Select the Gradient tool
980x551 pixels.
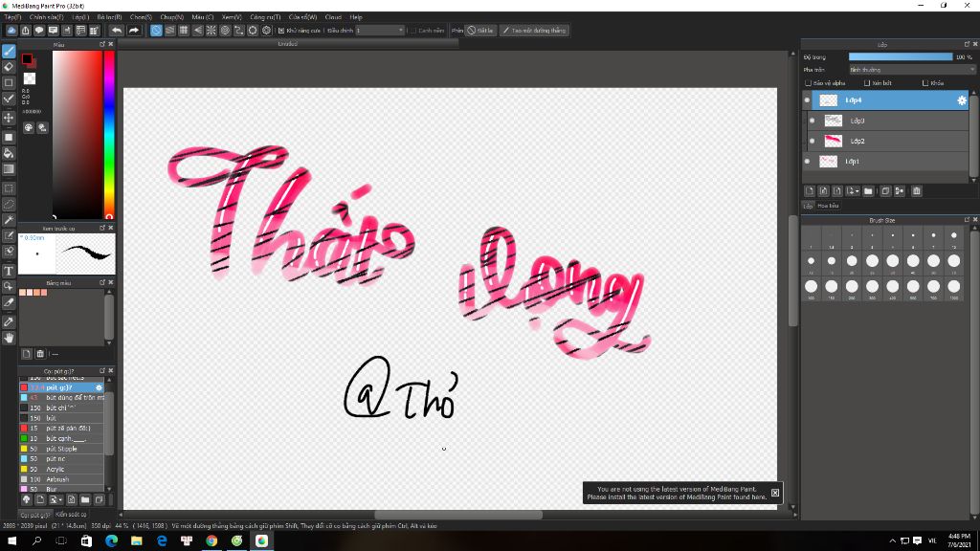tap(9, 168)
